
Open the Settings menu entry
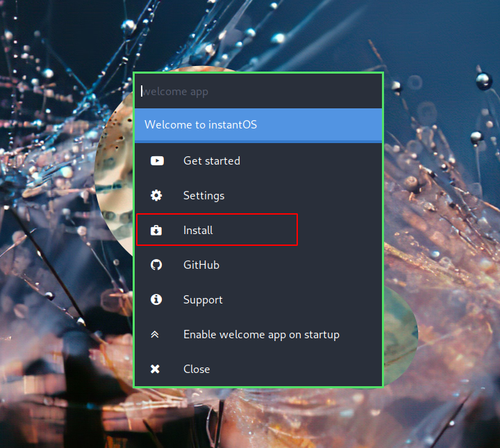(x=258, y=195)
